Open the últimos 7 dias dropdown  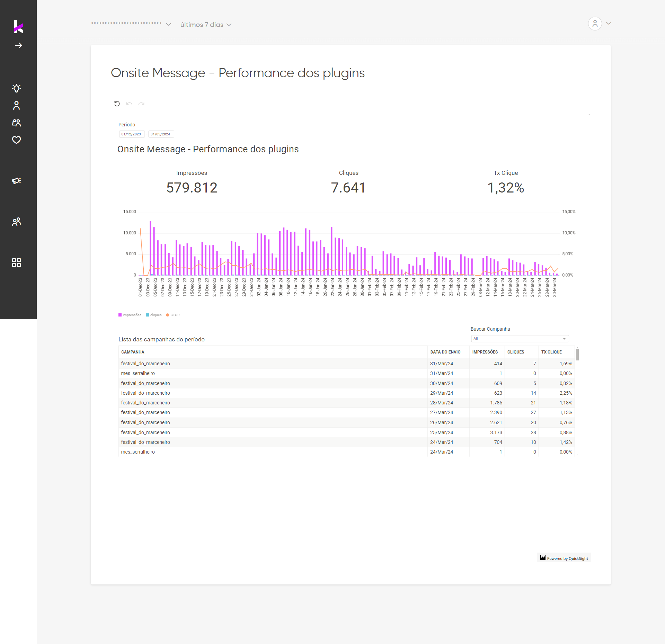pyautogui.click(x=206, y=25)
